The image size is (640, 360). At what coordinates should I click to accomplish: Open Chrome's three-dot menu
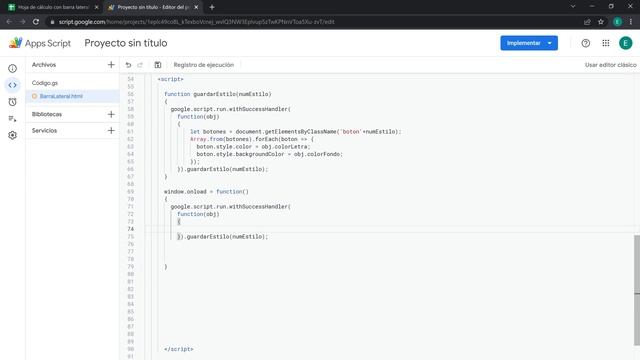point(631,22)
